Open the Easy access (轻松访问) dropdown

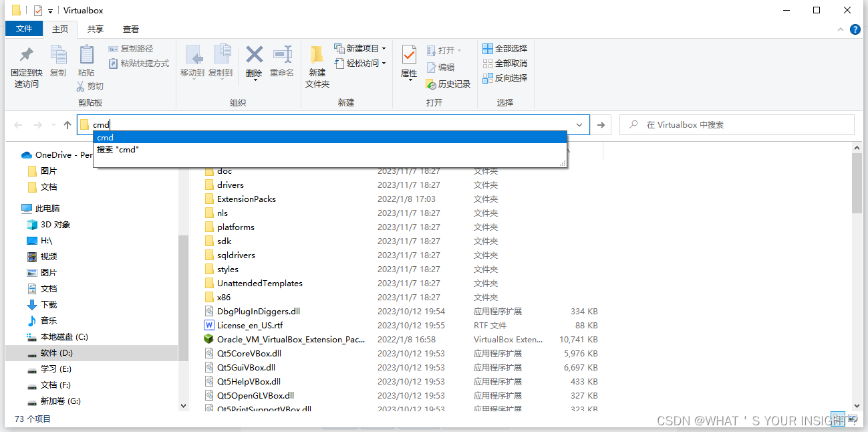(359, 63)
